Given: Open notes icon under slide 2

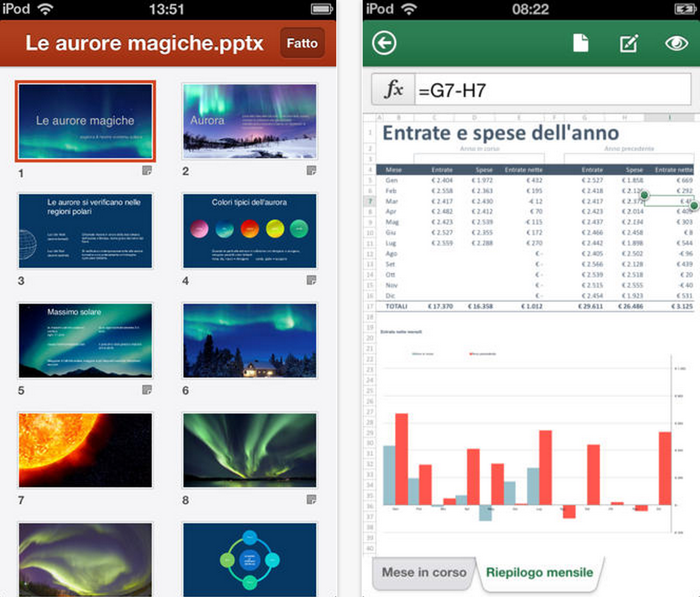Looking at the screenshot, I should coord(312,170).
